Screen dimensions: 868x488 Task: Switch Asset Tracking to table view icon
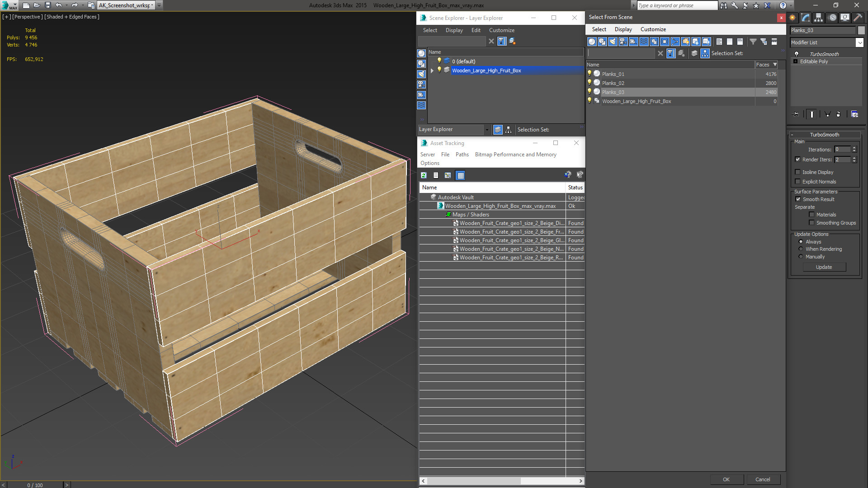[460, 175]
